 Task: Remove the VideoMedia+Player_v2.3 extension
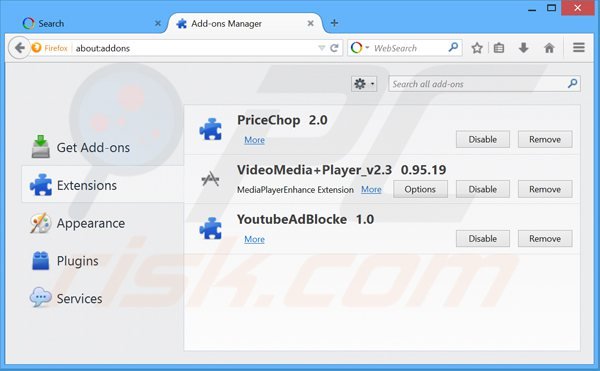(x=545, y=189)
